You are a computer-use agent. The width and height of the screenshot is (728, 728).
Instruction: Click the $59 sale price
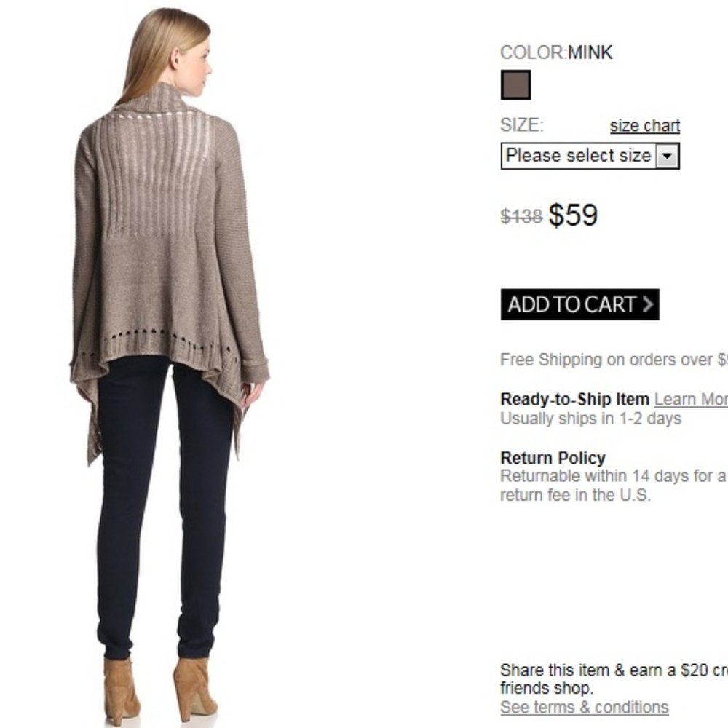point(573,215)
